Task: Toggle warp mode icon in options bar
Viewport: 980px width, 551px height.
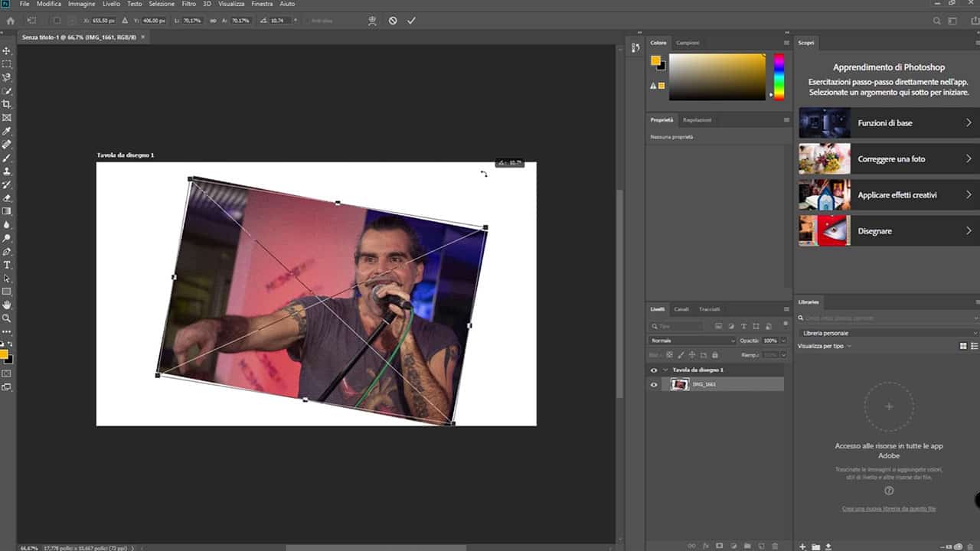Action: [x=373, y=21]
